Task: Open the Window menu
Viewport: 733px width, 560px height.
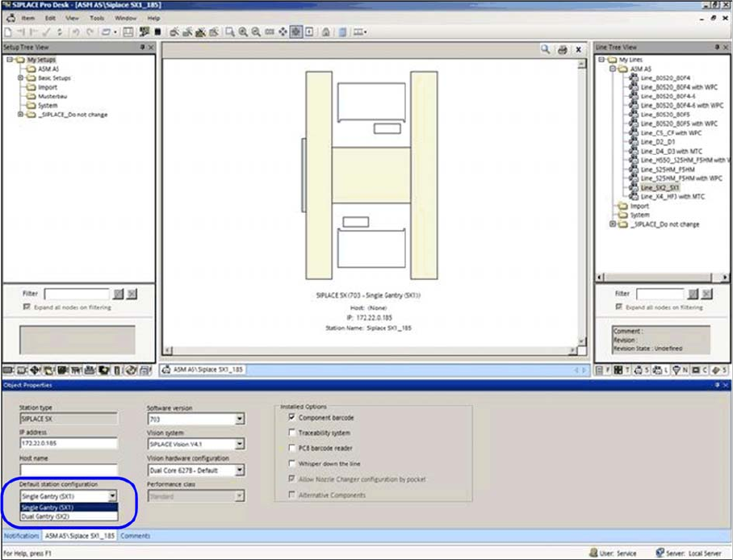Action: (x=125, y=18)
